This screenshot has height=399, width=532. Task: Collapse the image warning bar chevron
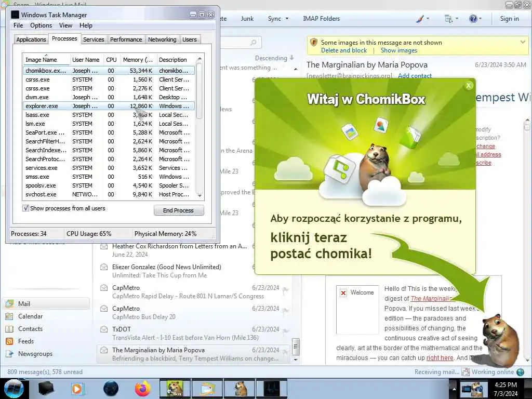click(x=523, y=42)
